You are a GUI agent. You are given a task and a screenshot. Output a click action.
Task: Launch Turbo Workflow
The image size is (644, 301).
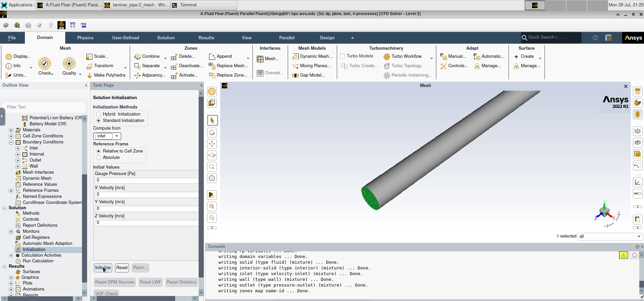pyautogui.click(x=403, y=56)
